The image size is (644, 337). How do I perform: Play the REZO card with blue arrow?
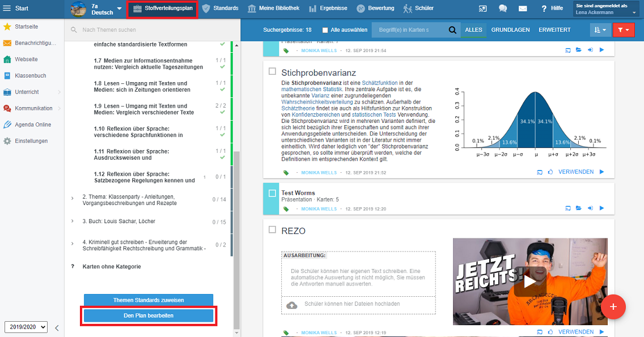point(601,332)
